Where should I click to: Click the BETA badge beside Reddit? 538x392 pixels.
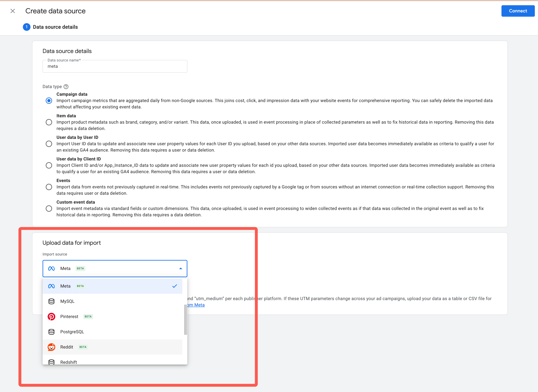[83, 347]
